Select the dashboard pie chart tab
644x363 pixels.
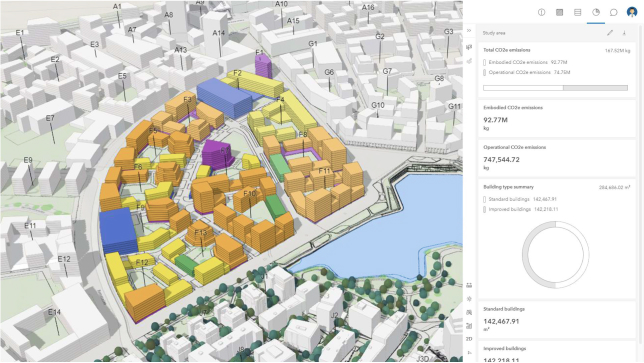596,12
